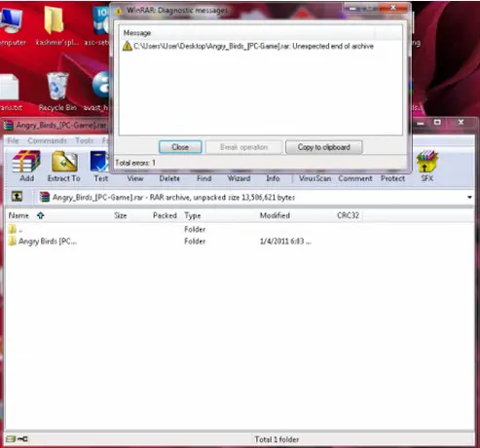Sort file list by Modified column
480x448 pixels.
tap(275, 215)
